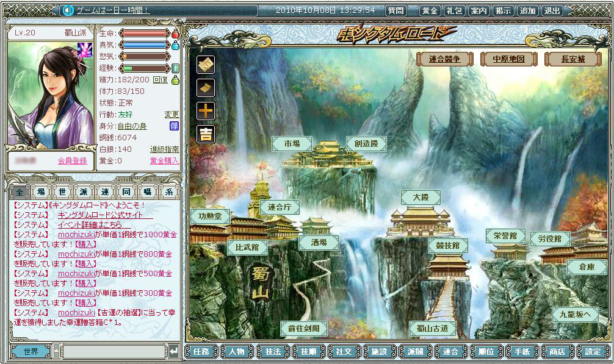Expand the 世界 chat channel selector
The height and width of the screenshot is (364, 614).
pyautogui.click(x=31, y=352)
